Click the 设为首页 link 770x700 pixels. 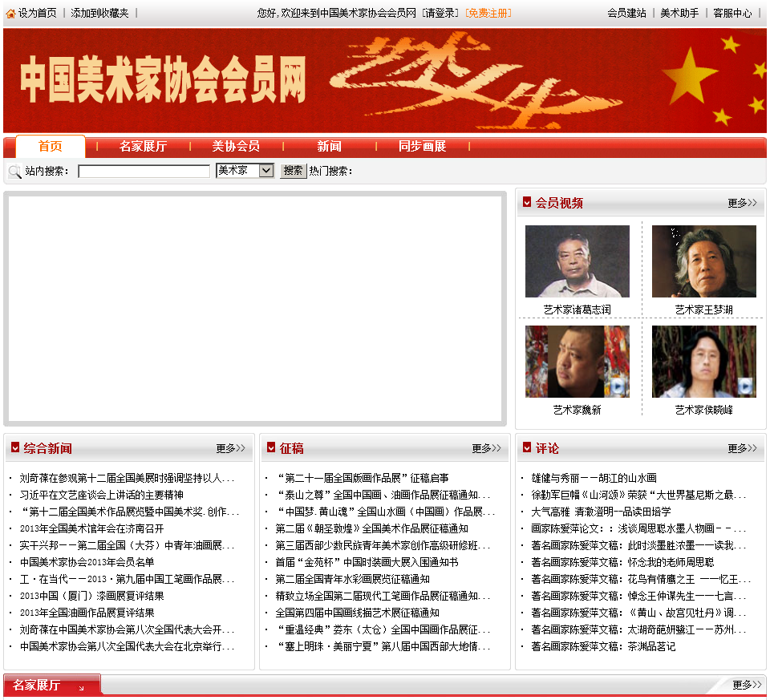[38, 13]
